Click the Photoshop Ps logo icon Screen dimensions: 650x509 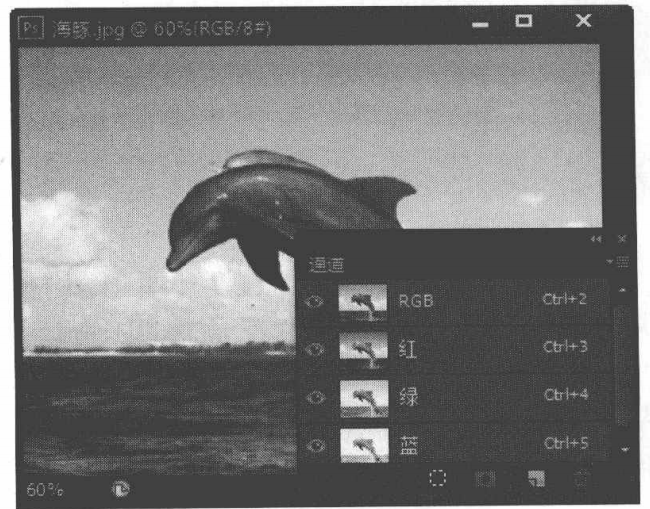click(x=31, y=27)
